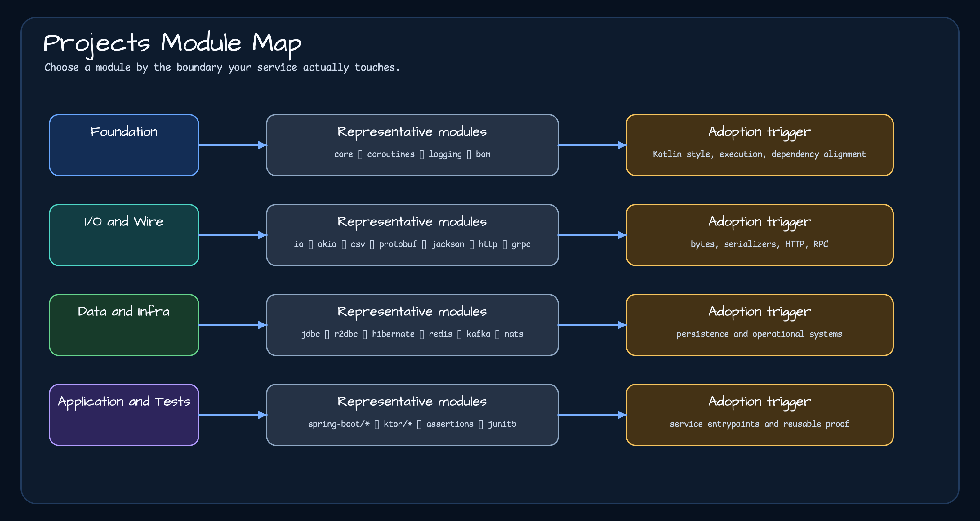
Task: Select the Foundation box
Action: 124,145
